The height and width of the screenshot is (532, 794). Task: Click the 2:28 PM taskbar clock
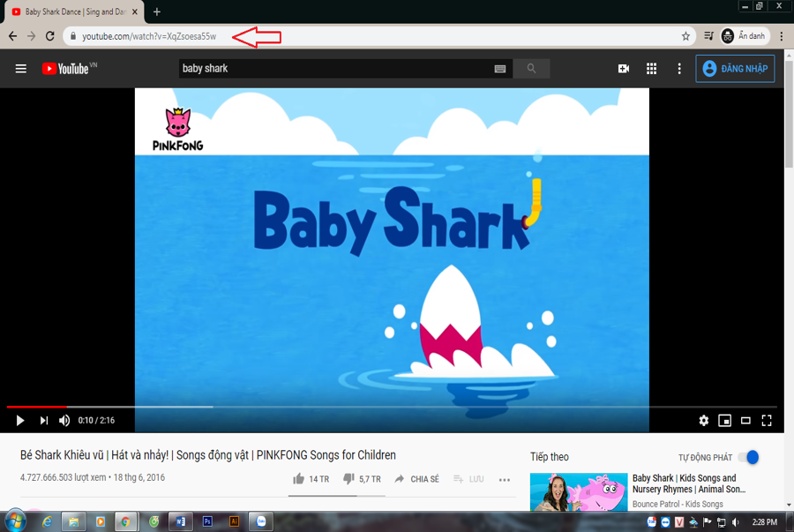pyautogui.click(x=765, y=522)
